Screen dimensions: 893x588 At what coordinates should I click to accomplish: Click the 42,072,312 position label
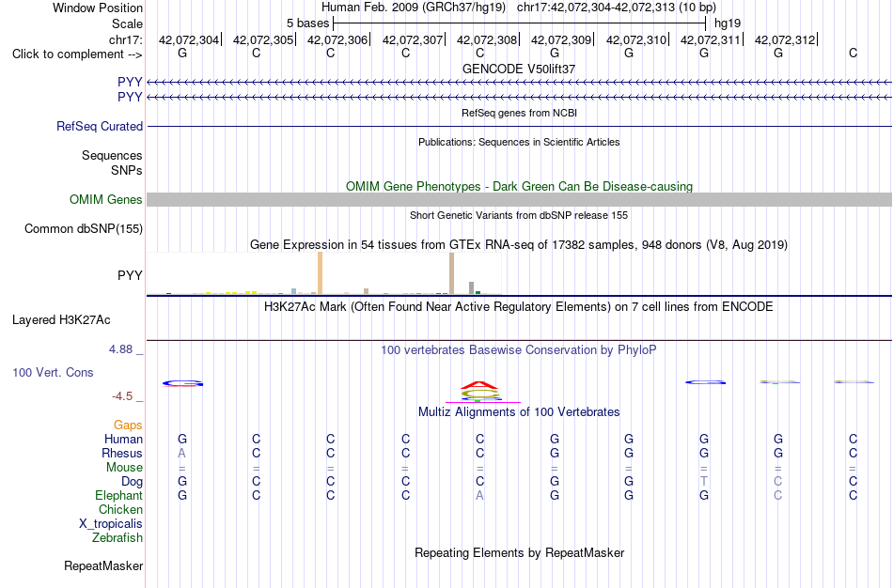point(785,39)
